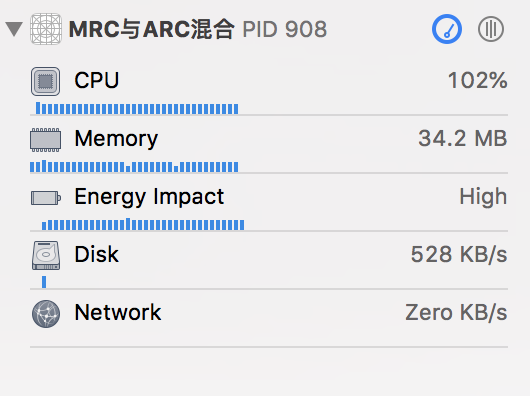Image resolution: width=530 pixels, height=396 pixels.
Task: Click the CPU usage history bar graph
Action: pos(137,108)
